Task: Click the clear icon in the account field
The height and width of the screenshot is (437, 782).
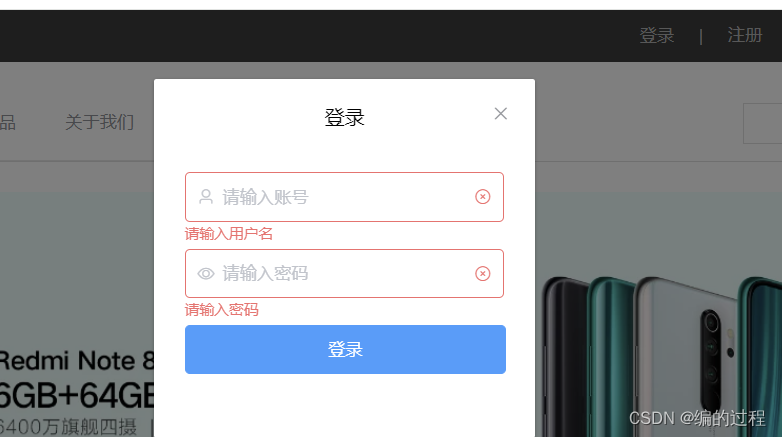Action: (482, 197)
